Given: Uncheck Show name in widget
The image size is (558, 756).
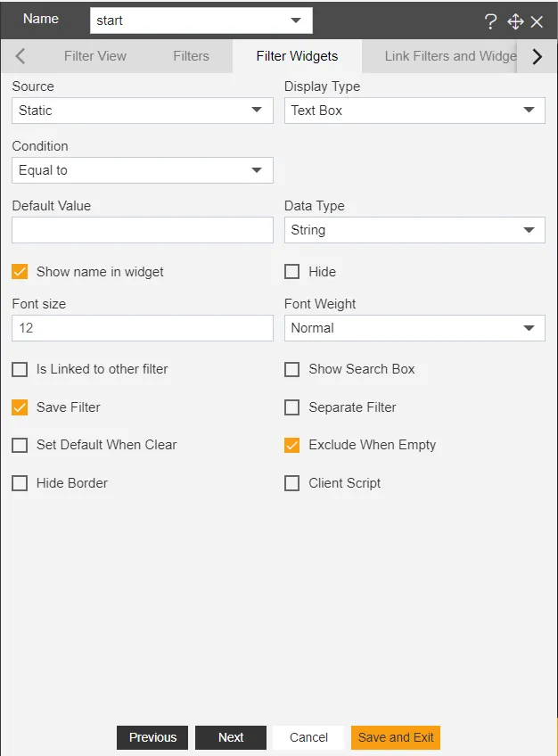Looking at the screenshot, I should tap(20, 271).
